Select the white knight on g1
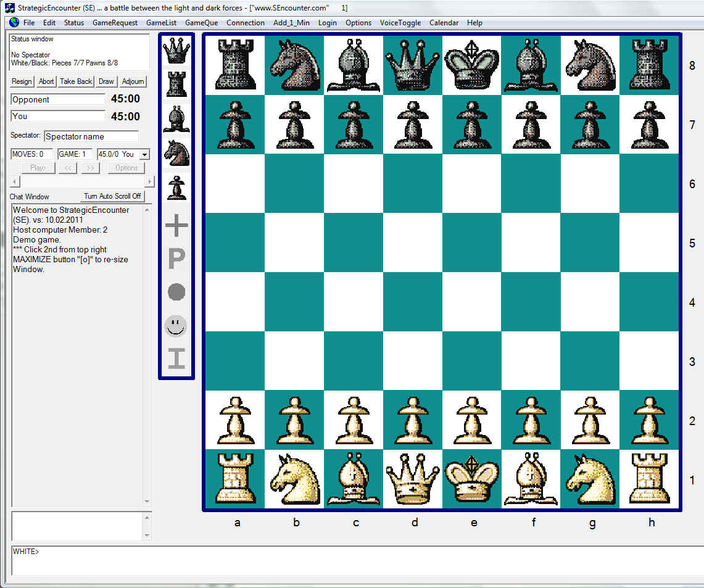Screen dimensions: 704x588 click(590, 478)
